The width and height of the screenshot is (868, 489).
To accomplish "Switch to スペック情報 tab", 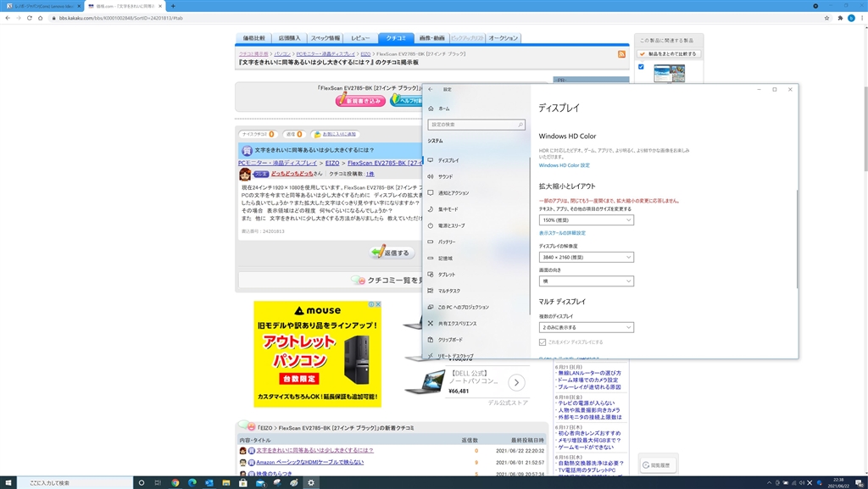I will (325, 38).
